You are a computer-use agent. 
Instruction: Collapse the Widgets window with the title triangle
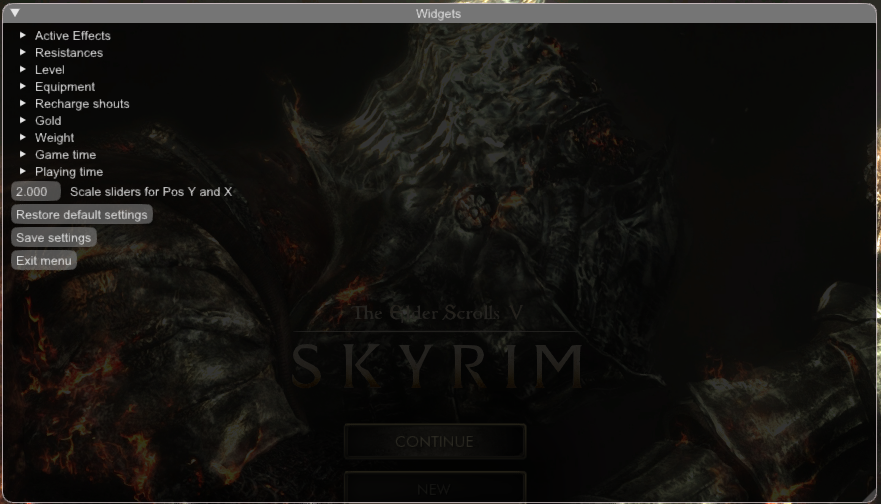(x=15, y=13)
